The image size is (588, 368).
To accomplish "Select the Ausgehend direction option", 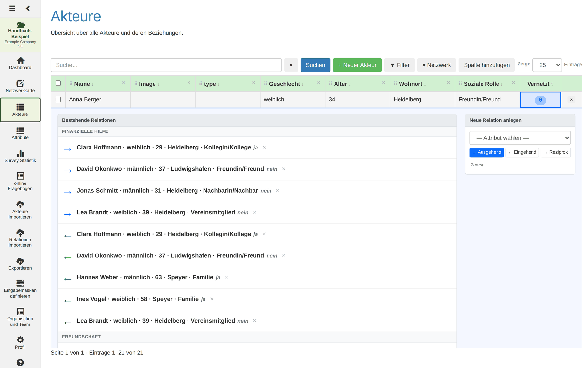I will pyautogui.click(x=487, y=152).
